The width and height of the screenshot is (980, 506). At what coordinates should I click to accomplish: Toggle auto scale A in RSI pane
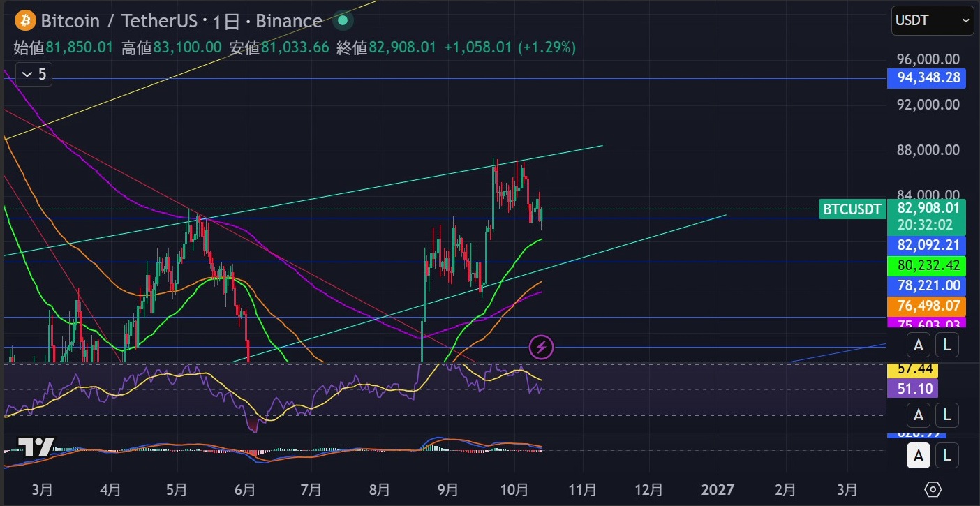[x=919, y=415]
